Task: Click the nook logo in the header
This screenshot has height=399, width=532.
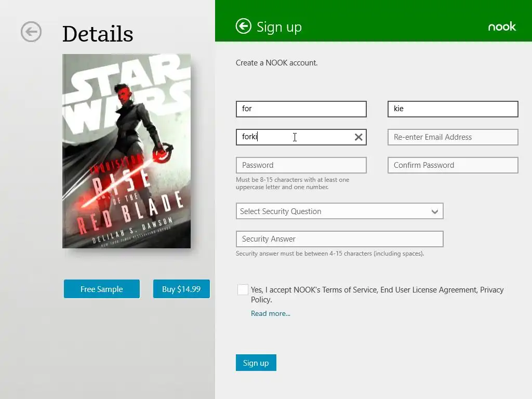Action: pyautogui.click(x=502, y=26)
